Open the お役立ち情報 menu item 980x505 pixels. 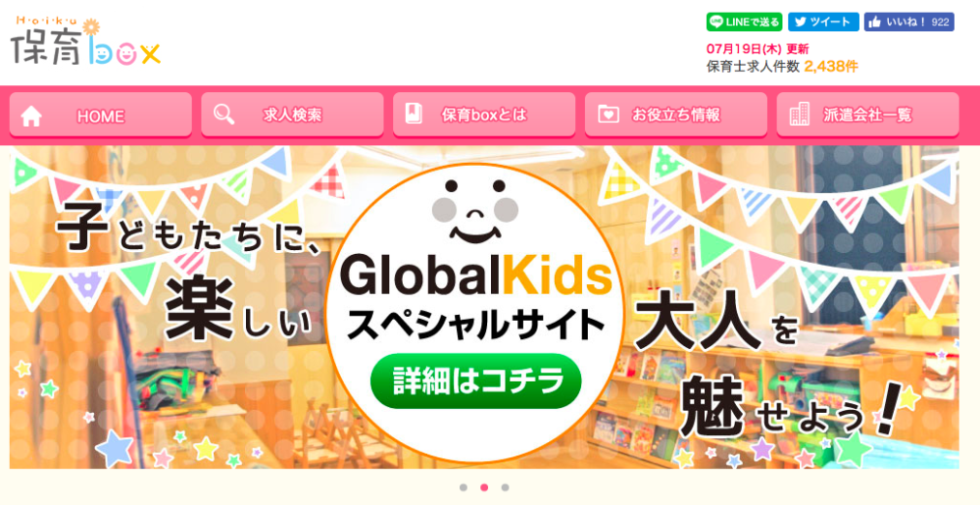pos(675,115)
